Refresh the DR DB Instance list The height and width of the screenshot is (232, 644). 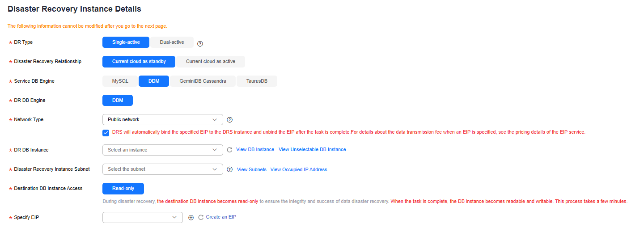(x=229, y=150)
